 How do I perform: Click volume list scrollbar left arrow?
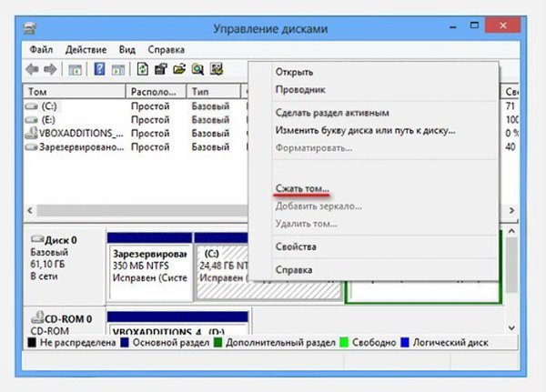click(x=30, y=210)
